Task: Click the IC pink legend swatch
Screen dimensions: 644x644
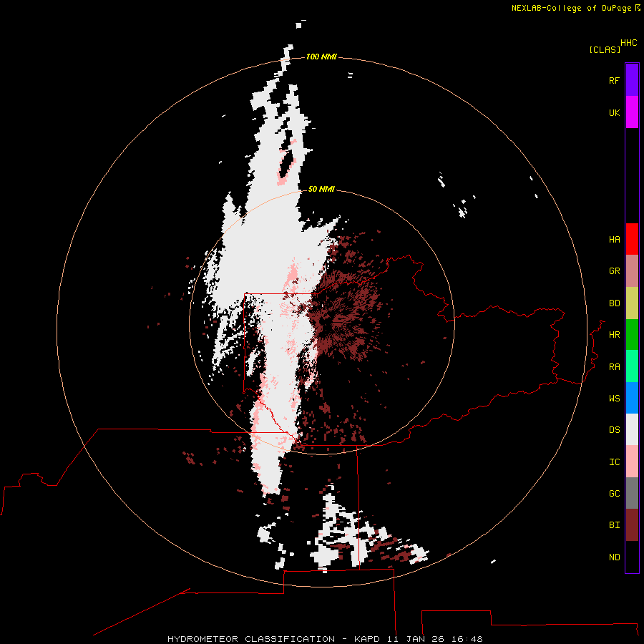Action: [x=632, y=462]
